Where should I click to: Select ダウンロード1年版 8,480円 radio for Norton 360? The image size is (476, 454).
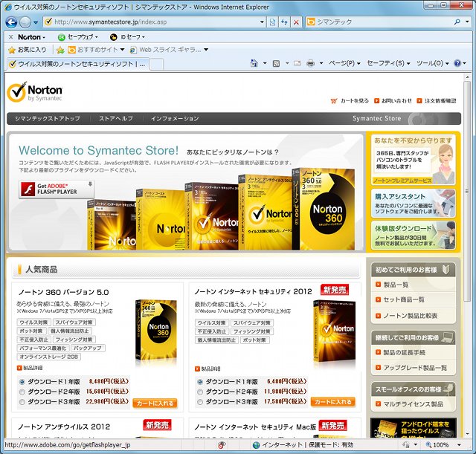[x=22, y=382]
